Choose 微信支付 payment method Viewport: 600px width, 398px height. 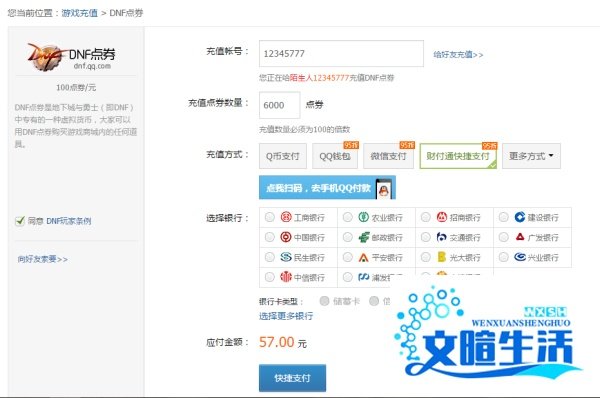pos(388,156)
